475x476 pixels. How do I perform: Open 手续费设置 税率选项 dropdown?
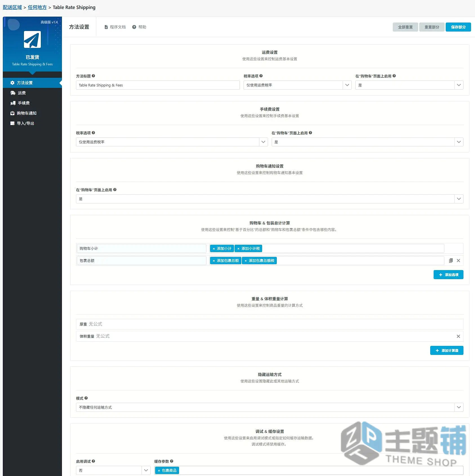(172, 142)
